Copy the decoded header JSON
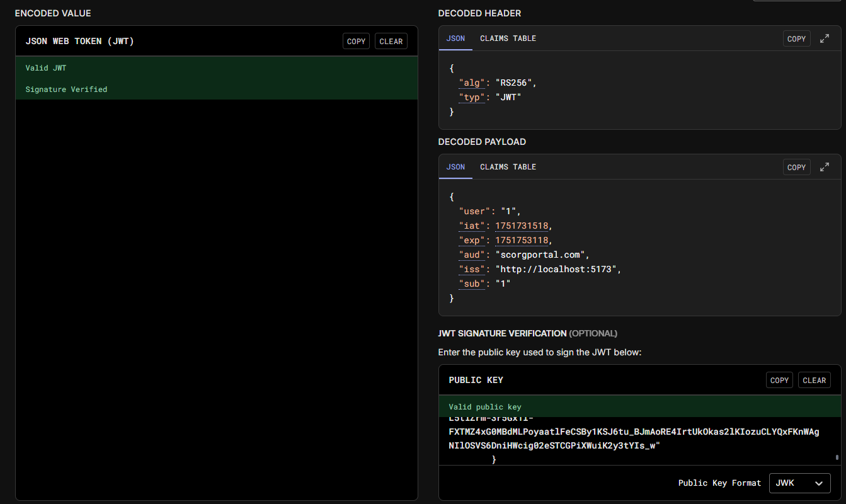The image size is (846, 504). tap(796, 38)
